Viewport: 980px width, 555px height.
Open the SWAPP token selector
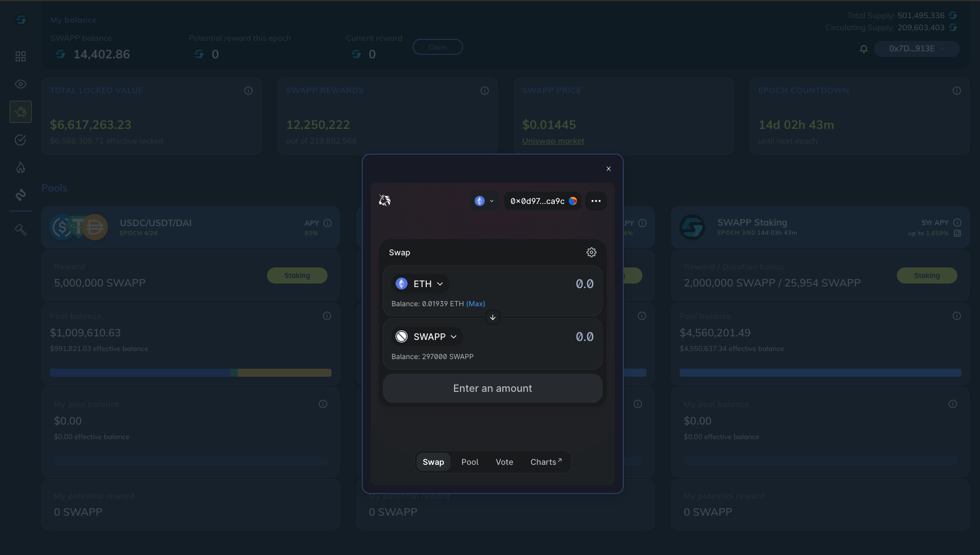[427, 336]
